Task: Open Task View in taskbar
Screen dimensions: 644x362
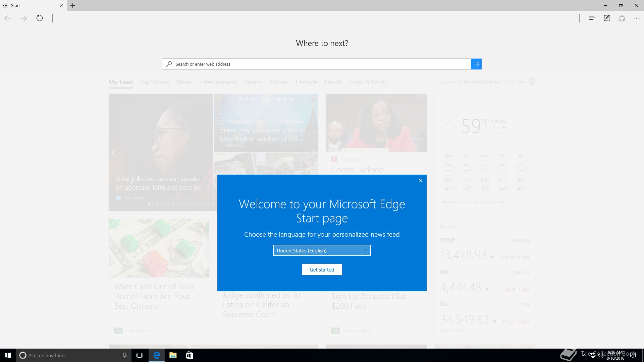Action: [140, 355]
